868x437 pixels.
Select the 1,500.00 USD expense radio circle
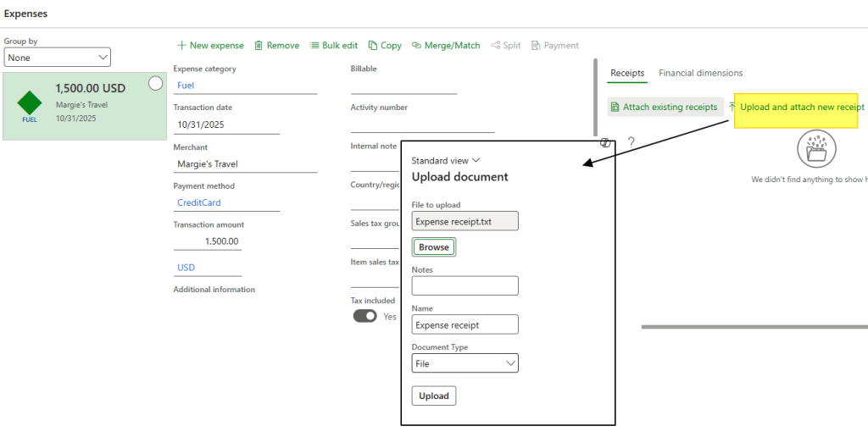(x=155, y=83)
